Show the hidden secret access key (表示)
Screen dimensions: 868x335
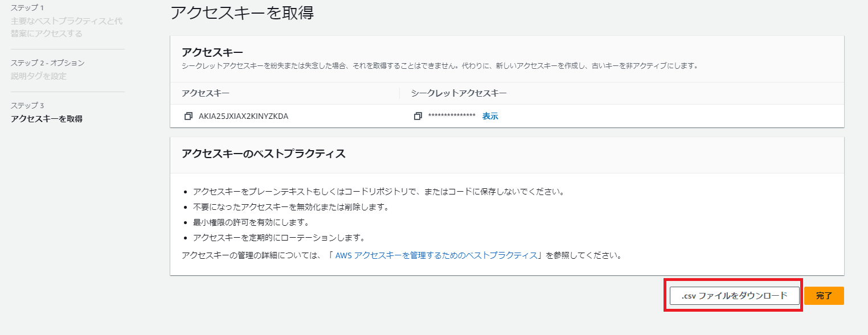tap(490, 116)
